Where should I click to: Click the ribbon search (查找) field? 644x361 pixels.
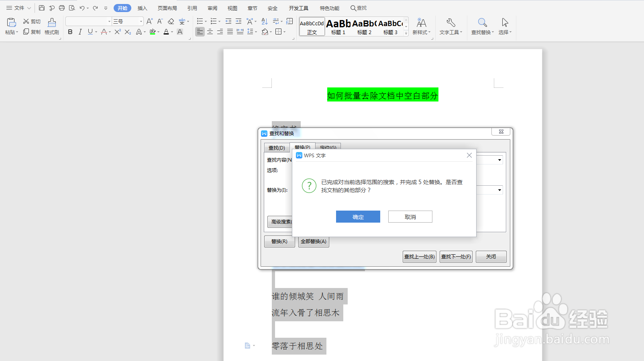(x=359, y=8)
